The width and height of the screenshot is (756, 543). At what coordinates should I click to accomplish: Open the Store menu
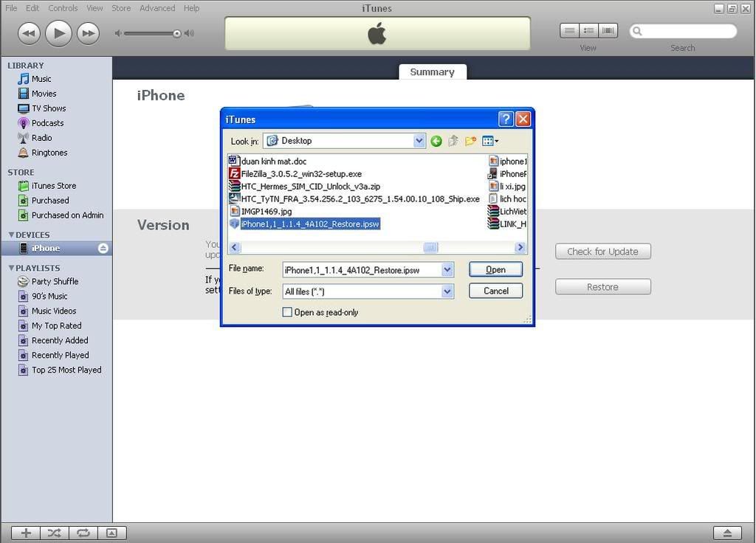[121, 8]
